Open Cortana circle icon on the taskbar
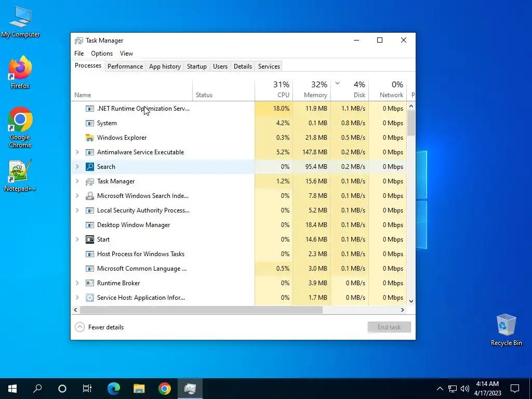Viewport: 532px width, 399px height. click(62, 389)
